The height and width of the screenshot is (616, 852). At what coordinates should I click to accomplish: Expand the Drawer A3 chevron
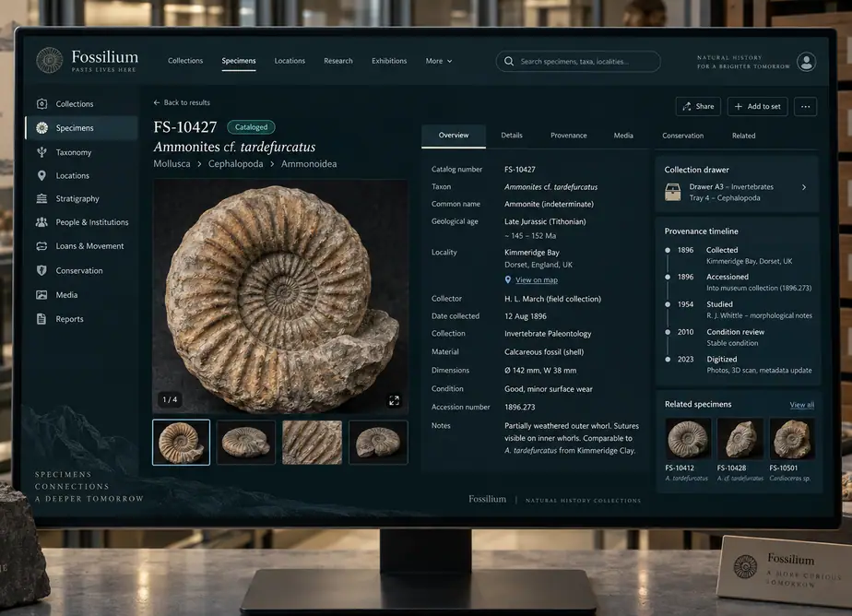[x=804, y=187]
